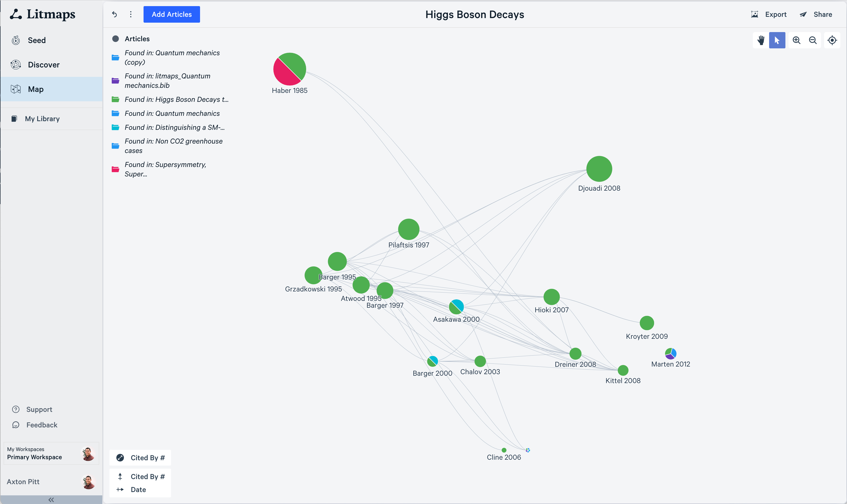The height and width of the screenshot is (504, 847).
Task: Select the Djouadi 2008 node
Action: pyautogui.click(x=599, y=169)
